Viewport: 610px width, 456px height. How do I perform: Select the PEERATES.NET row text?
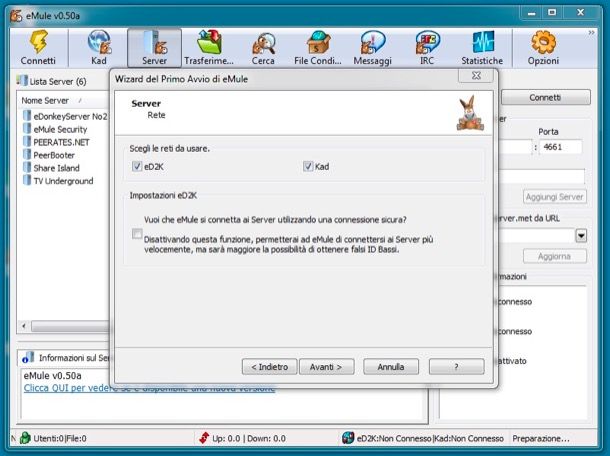(61, 142)
